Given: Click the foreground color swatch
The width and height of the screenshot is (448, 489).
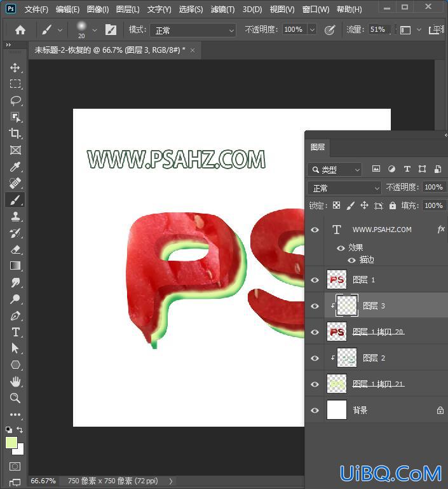Looking at the screenshot, I should click(11, 443).
